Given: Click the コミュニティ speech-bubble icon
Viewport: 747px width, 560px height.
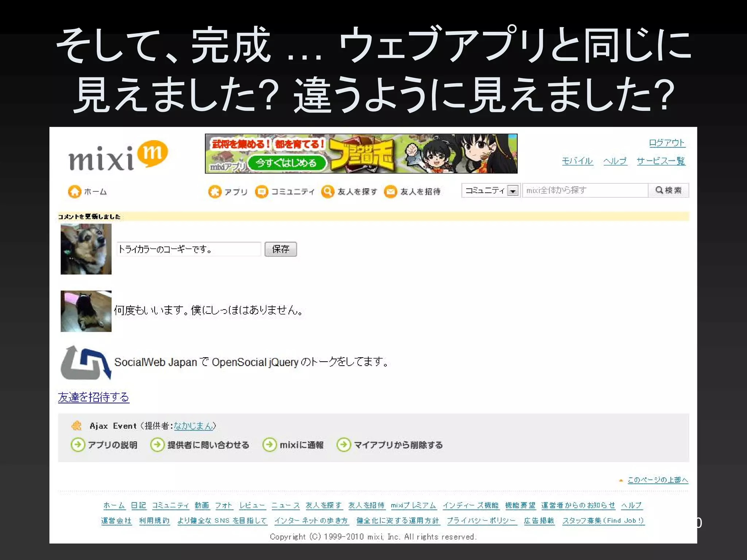Looking at the screenshot, I should pos(262,191).
